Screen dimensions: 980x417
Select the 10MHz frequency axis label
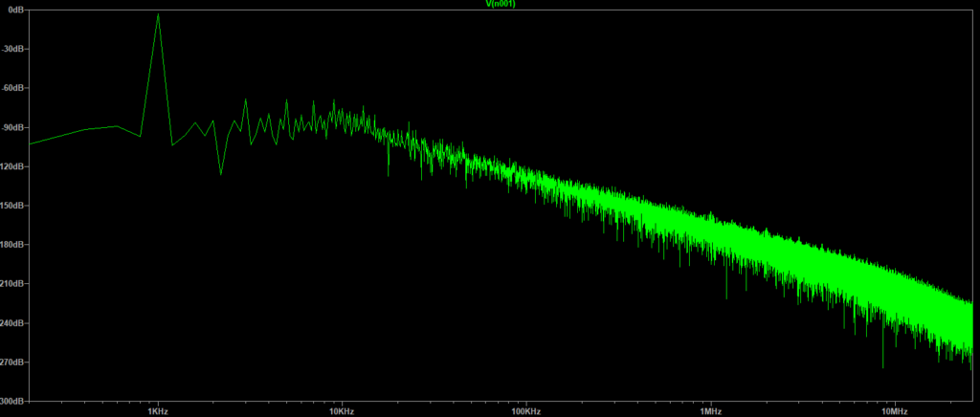(894, 410)
